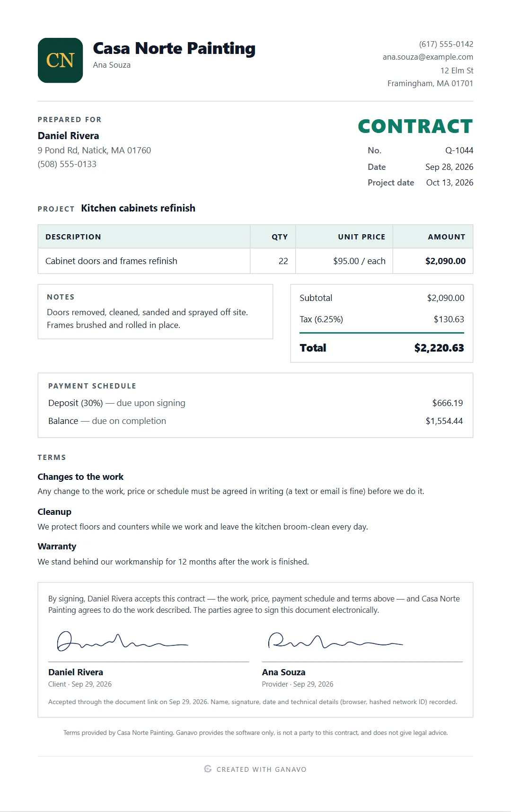Screen dimensions: 511x812
Task: Click the address line 12 Elm St
Action: pyautogui.click(x=457, y=71)
